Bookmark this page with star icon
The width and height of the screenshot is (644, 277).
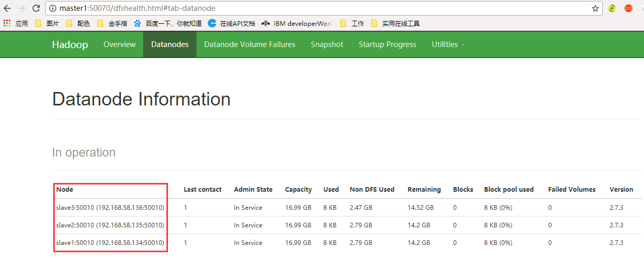click(595, 8)
